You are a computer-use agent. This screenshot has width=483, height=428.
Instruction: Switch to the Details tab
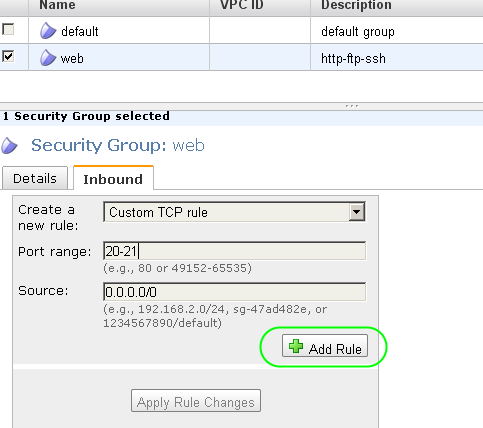click(35, 178)
